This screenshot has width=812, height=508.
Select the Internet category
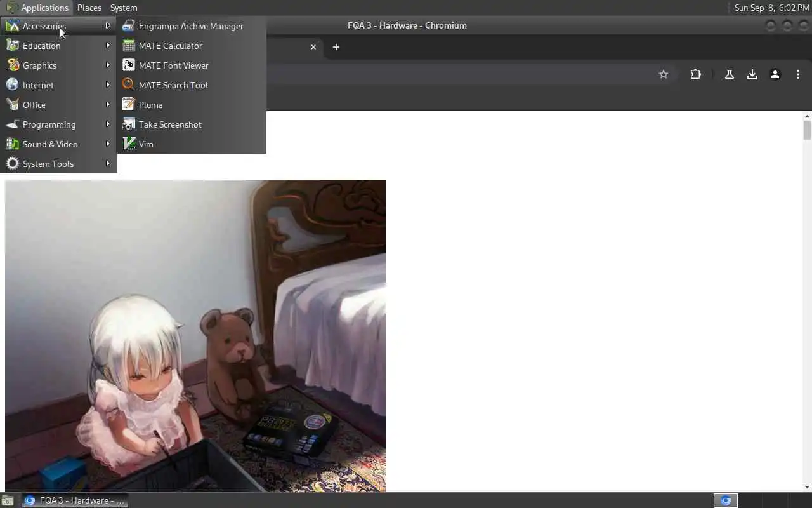tap(58, 85)
